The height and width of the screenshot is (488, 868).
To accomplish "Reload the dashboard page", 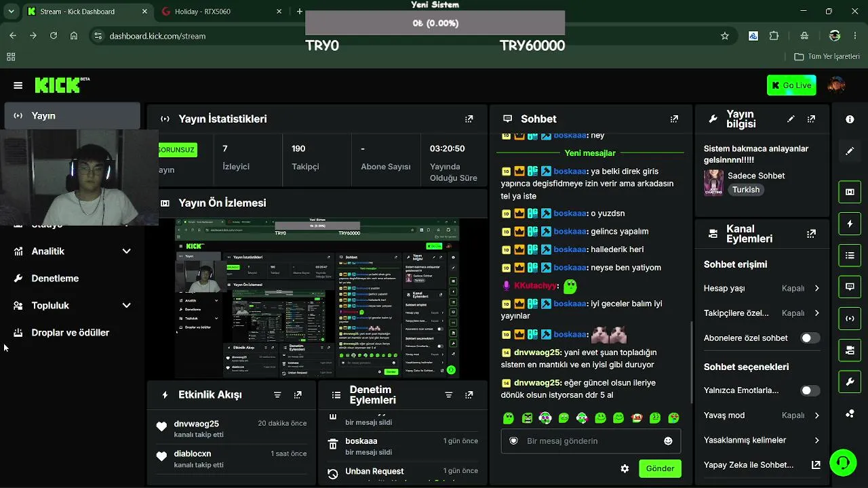I will pyautogui.click(x=54, y=36).
